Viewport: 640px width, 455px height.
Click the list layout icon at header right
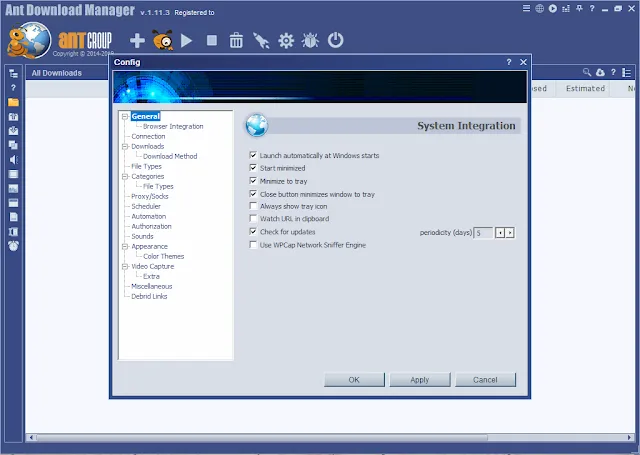coord(627,73)
